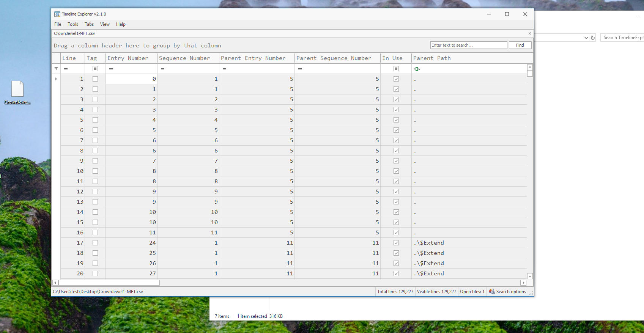
Task: Select Entry Number cell 27 on line 20
Action: [x=131, y=273]
